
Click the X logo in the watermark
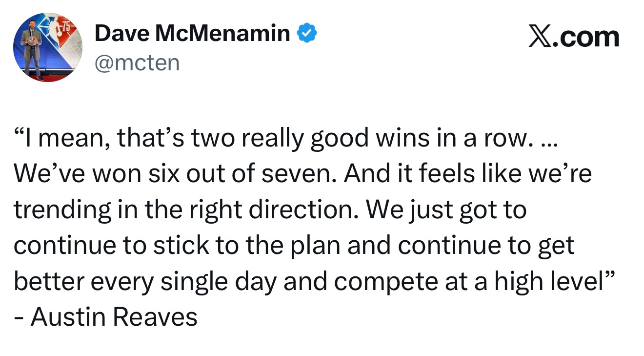[x=542, y=37]
